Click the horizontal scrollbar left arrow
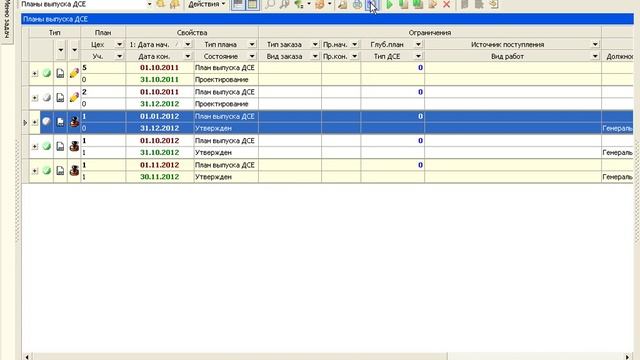 (27, 357)
